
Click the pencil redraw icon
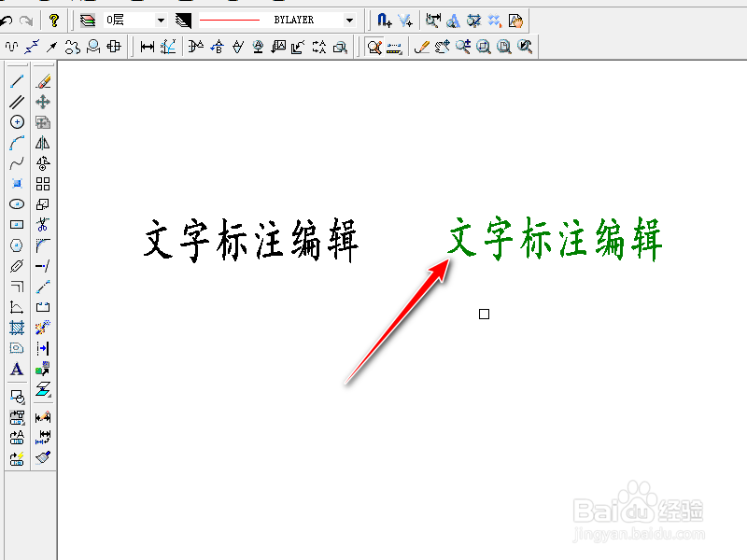pyautogui.click(x=422, y=47)
